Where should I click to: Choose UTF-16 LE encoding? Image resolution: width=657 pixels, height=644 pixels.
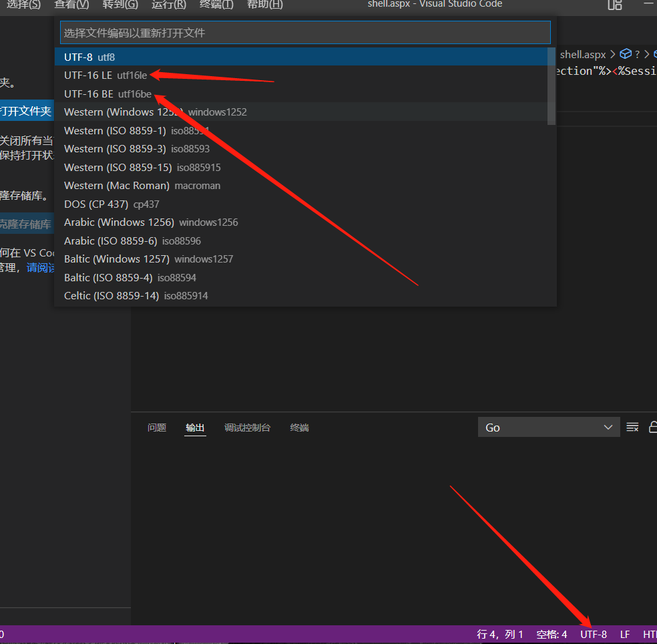point(301,75)
